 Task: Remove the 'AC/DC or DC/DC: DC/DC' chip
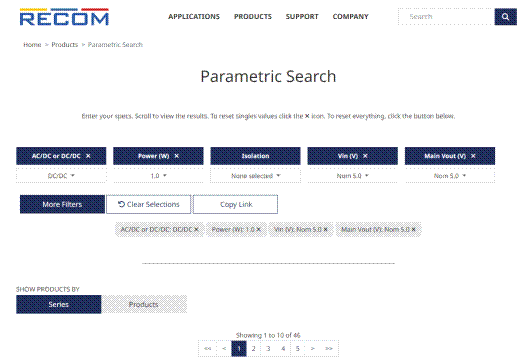coord(196,229)
